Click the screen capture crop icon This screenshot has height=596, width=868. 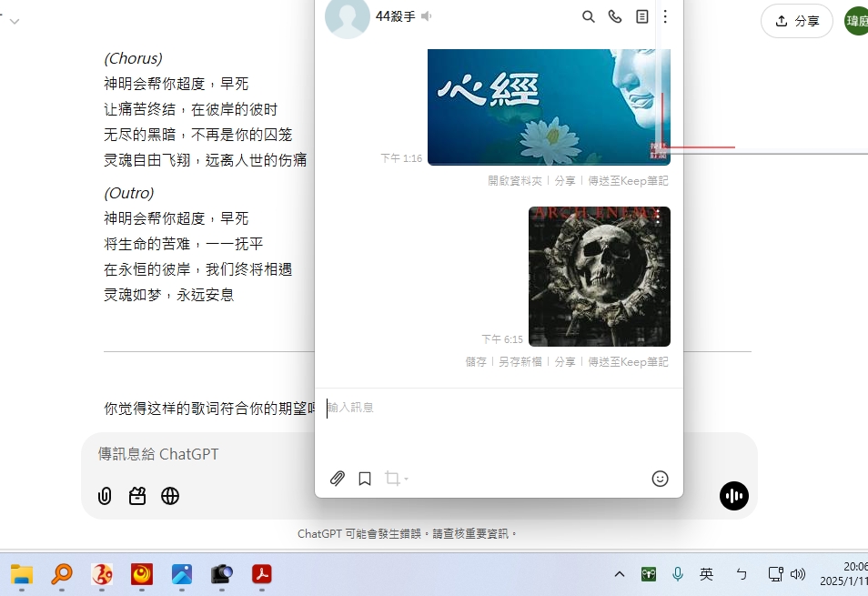tap(392, 478)
